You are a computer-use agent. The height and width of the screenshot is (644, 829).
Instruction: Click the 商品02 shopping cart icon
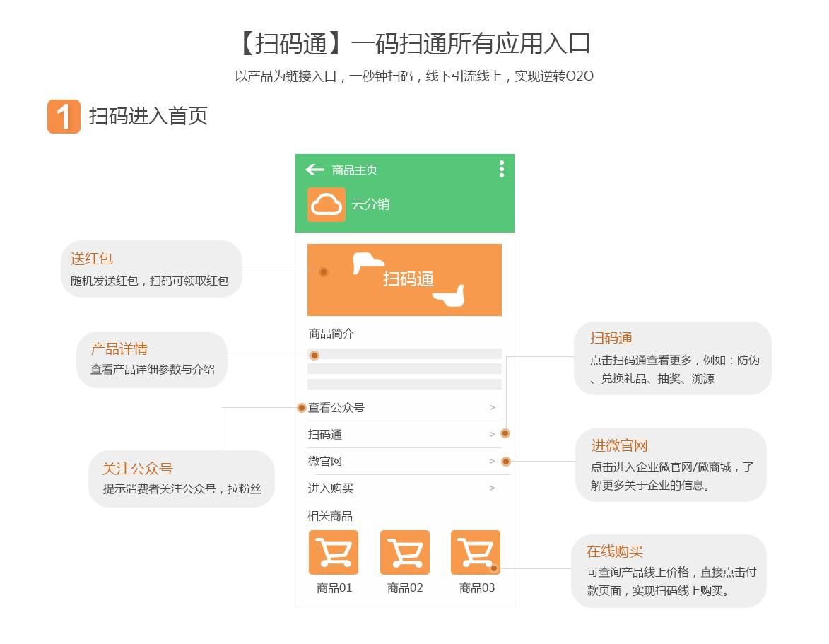pos(405,552)
